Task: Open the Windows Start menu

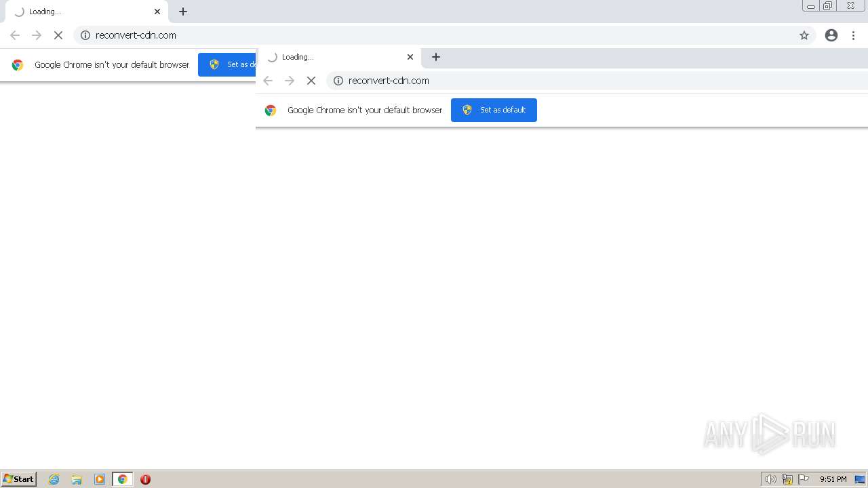Action: (x=19, y=479)
